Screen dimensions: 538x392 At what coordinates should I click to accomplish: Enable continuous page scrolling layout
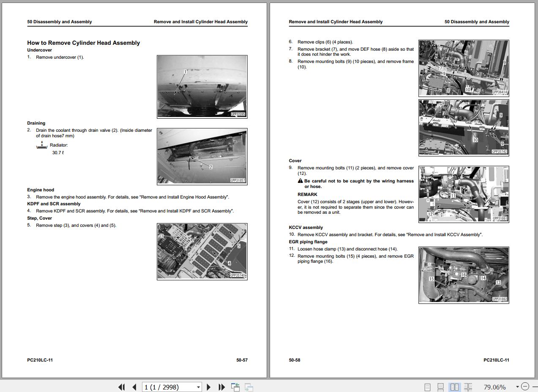tap(440, 387)
